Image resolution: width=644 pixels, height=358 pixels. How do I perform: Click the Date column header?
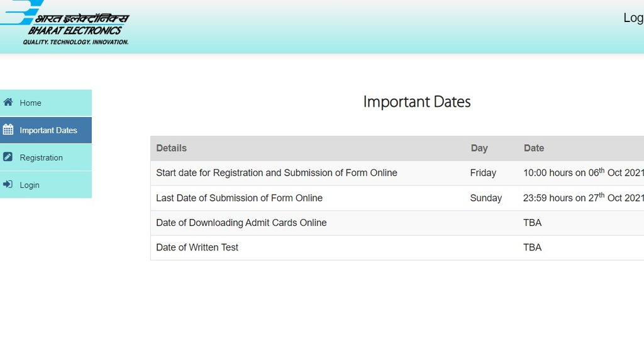point(534,148)
